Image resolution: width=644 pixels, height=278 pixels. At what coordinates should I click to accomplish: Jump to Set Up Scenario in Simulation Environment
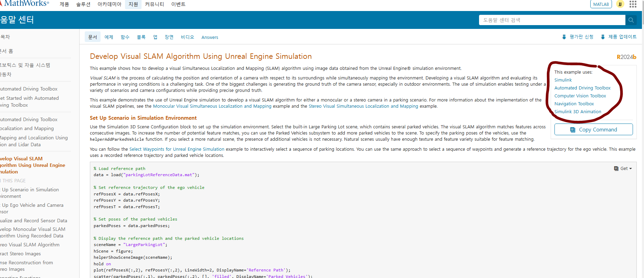point(29,193)
